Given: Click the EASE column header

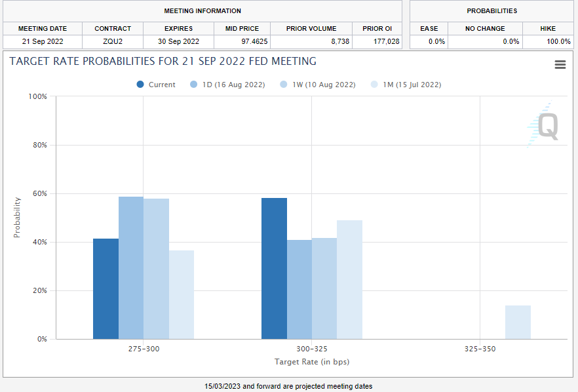Looking at the screenshot, I should click(x=429, y=28).
